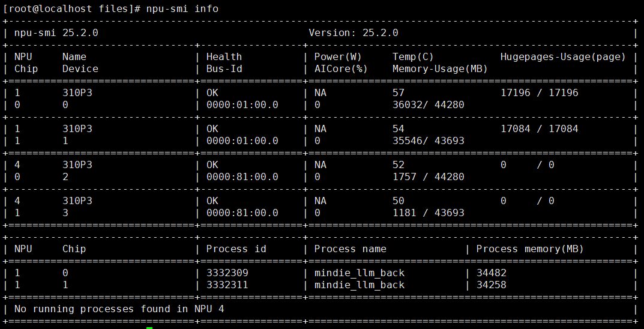The width and height of the screenshot is (644, 329).
Task: Click the process memory value '34482'
Action: (x=491, y=273)
